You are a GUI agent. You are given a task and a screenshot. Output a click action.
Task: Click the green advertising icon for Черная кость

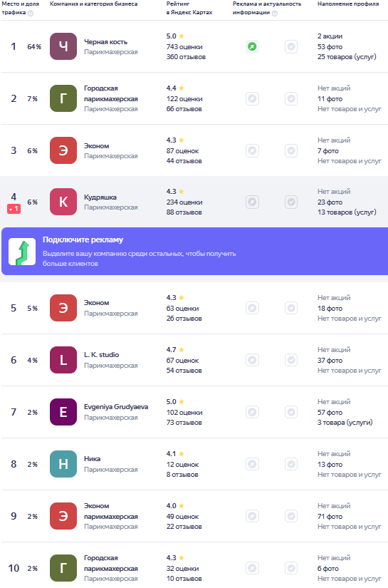(x=253, y=47)
